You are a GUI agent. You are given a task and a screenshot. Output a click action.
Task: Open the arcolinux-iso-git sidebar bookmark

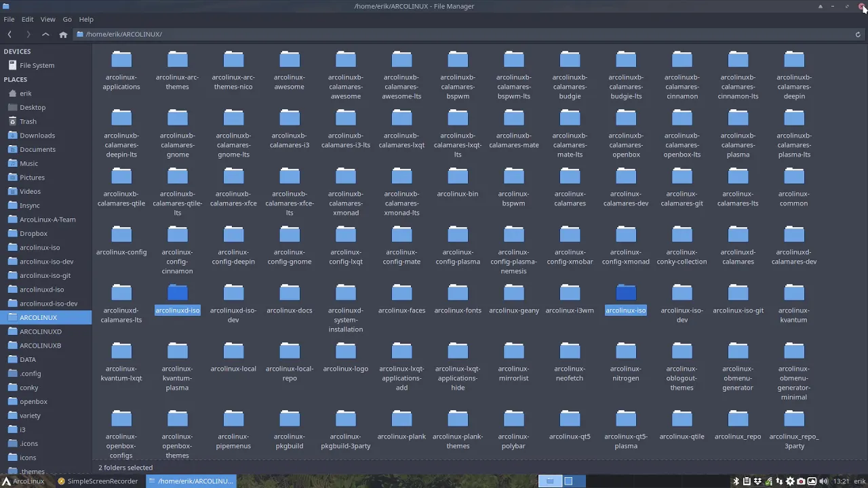[x=46, y=275]
